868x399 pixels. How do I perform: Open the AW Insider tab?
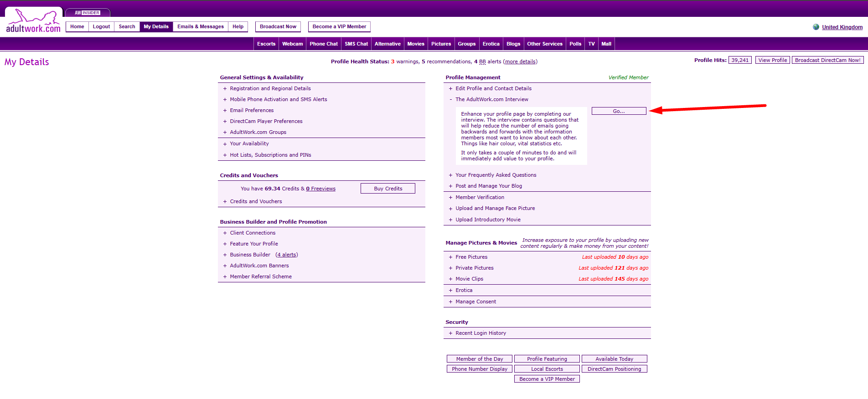(88, 13)
